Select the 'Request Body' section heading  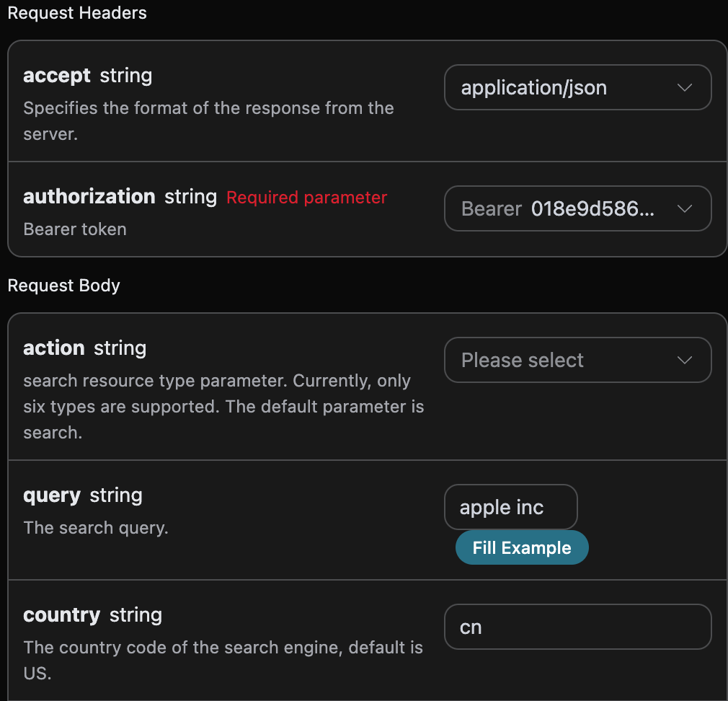click(63, 285)
